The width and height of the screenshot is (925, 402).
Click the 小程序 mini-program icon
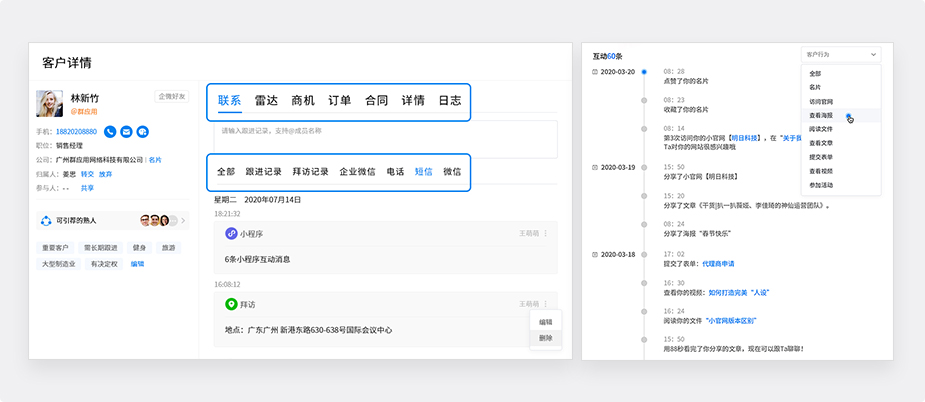click(231, 233)
